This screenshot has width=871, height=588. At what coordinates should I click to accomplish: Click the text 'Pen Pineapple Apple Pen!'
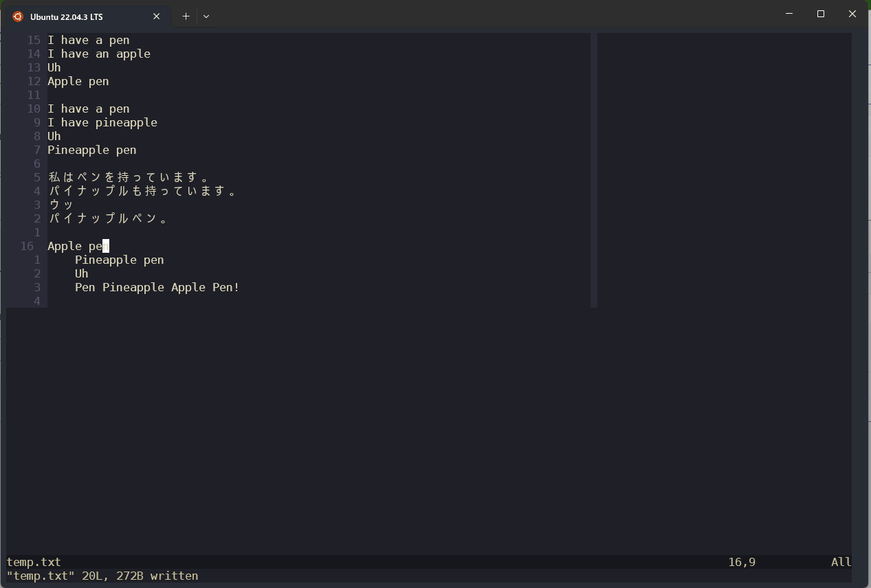click(x=157, y=287)
